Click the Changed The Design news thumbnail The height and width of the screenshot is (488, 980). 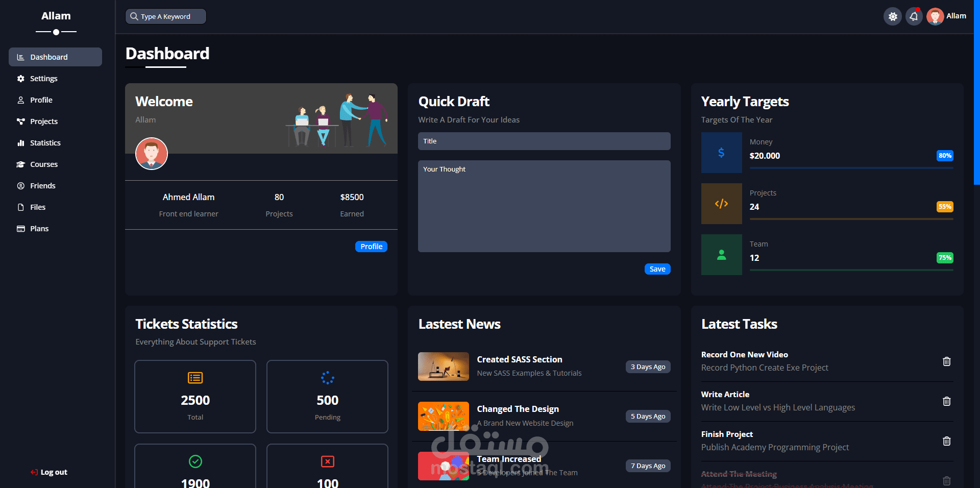(444, 416)
